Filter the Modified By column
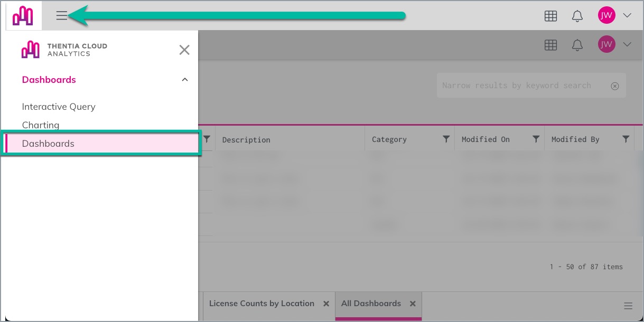Viewport: 644px width, 322px height. (626, 139)
